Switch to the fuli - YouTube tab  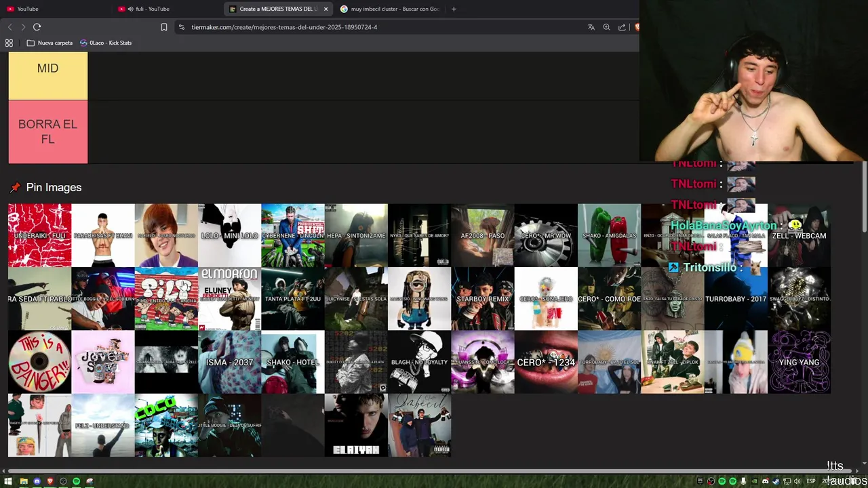click(x=167, y=9)
